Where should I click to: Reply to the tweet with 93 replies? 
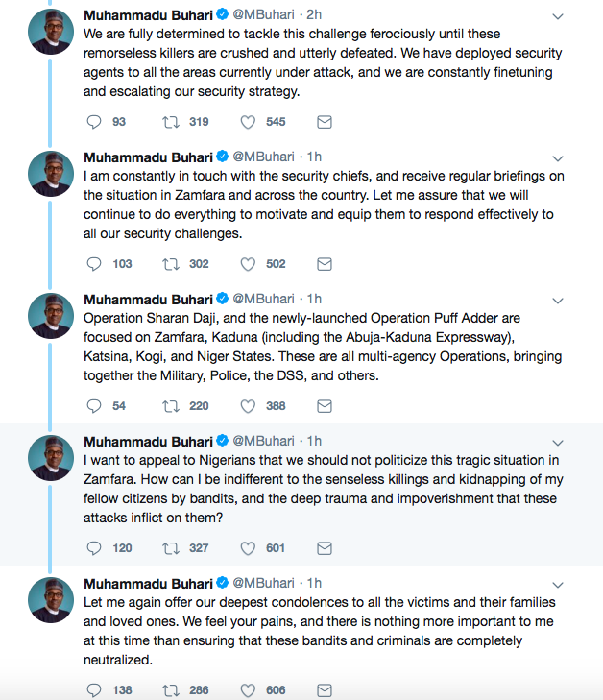[94, 122]
